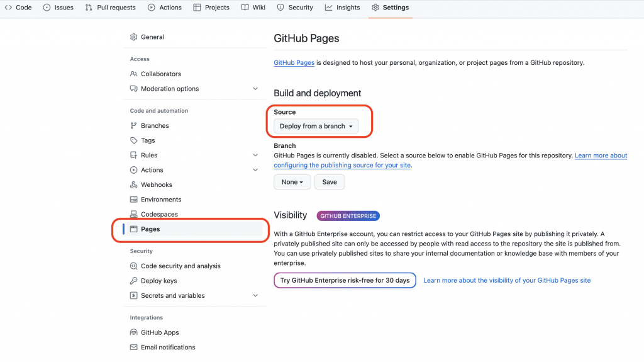Click the Webhooks icon in sidebar
The image size is (644, 362).
coord(133,185)
